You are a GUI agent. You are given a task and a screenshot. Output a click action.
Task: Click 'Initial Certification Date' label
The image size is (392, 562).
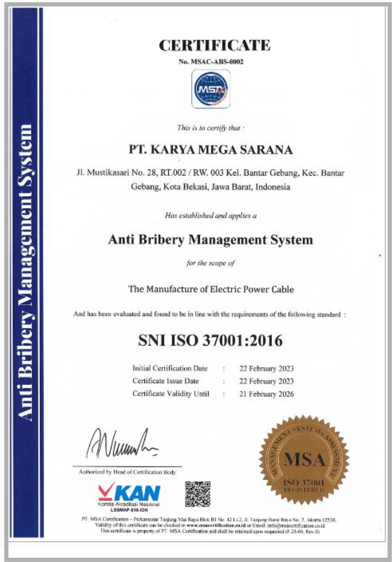pyautogui.click(x=170, y=368)
